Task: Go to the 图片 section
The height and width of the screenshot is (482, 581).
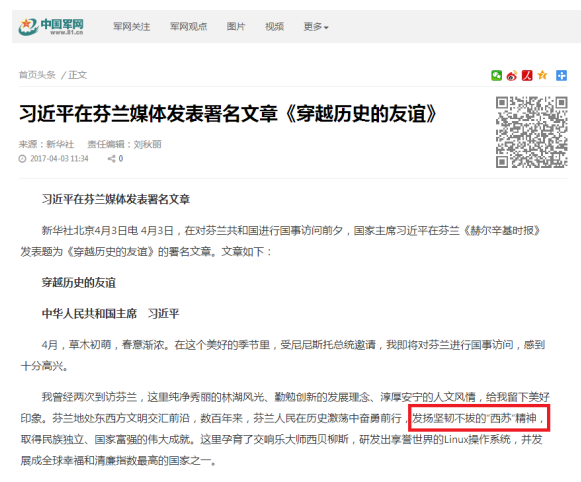Action: 236,27
